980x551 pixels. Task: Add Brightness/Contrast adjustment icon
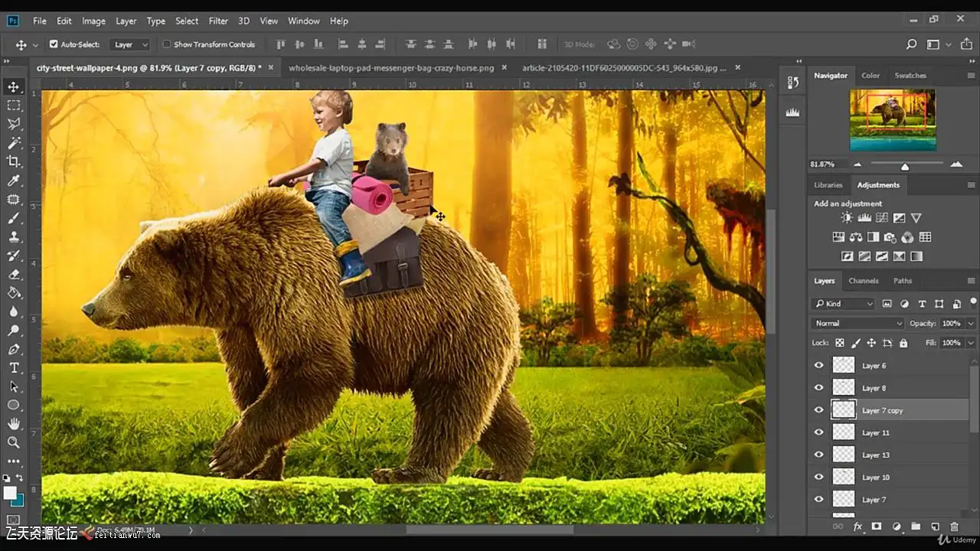point(847,218)
